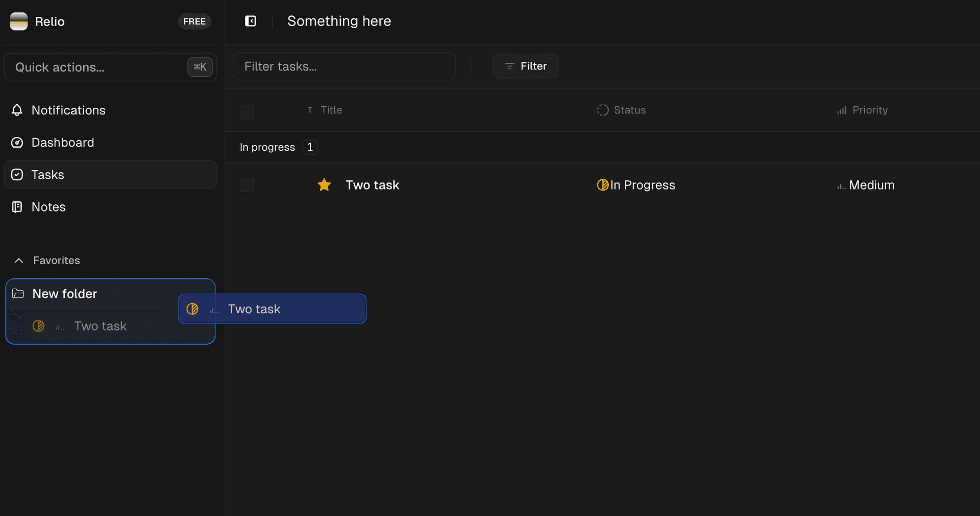
Task: Click the Dashboard compass icon
Action: tap(17, 143)
